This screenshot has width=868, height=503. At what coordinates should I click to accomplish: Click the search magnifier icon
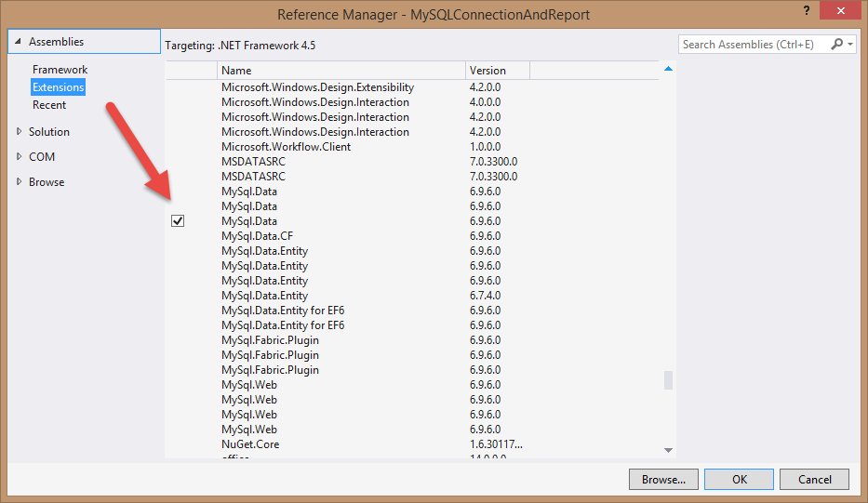[836, 44]
